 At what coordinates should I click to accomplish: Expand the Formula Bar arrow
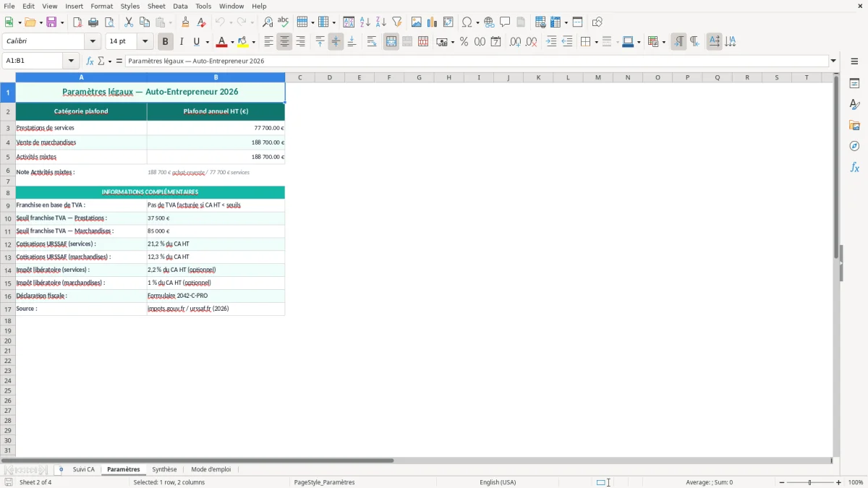click(x=833, y=61)
